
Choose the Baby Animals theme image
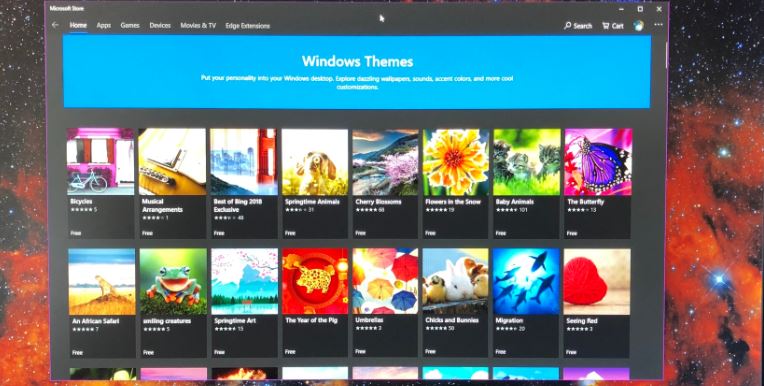coord(527,162)
